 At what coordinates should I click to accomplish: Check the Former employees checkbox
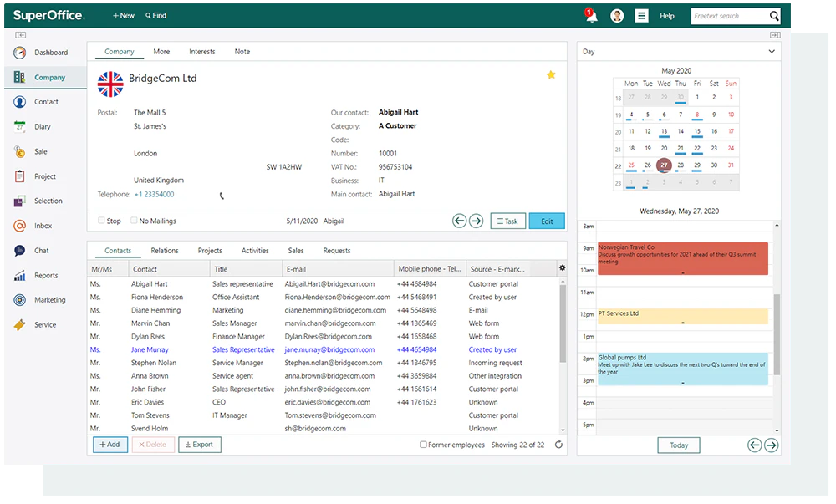[423, 445]
